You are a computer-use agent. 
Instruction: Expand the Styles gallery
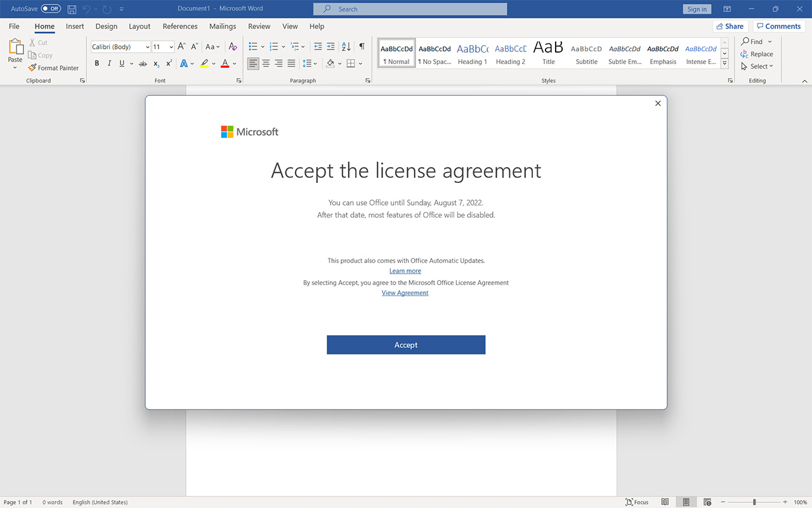pos(725,63)
